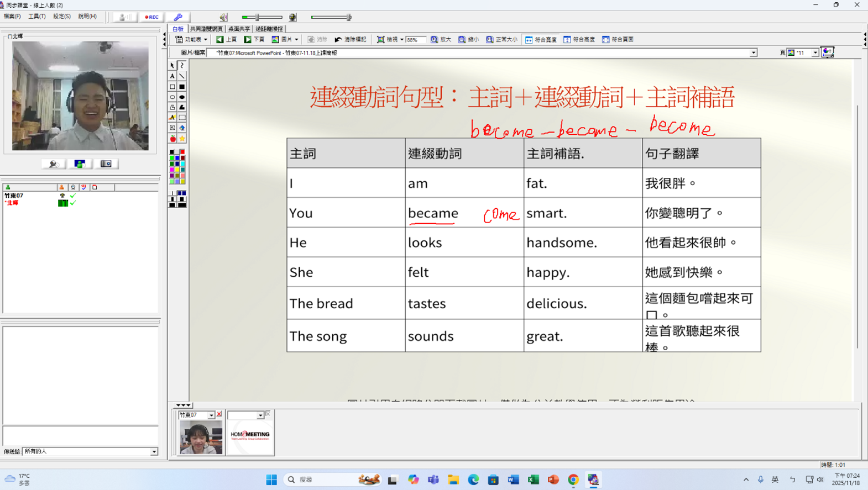Click the 竹東07 video thumbnail
868x490 pixels.
(200, 438)
